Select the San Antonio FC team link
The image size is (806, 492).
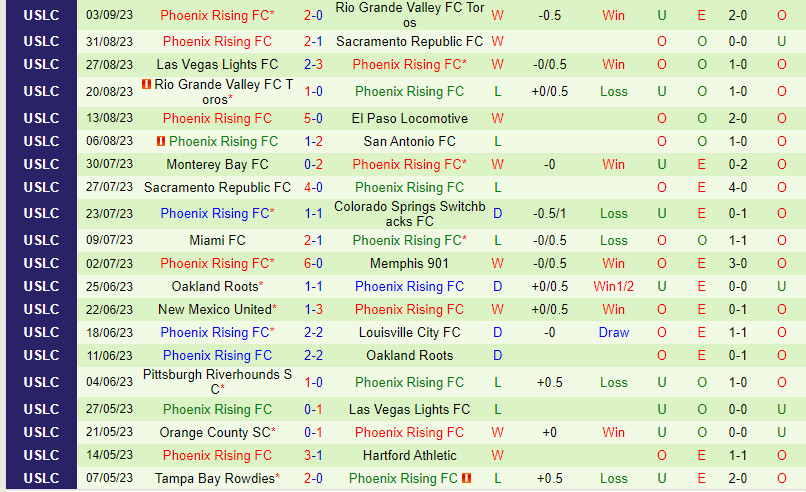click(409, 141)
